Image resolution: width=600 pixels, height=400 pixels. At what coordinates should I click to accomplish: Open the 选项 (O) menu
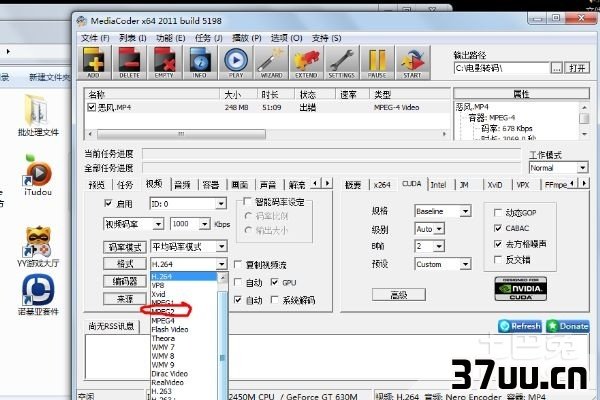(286, 38)
